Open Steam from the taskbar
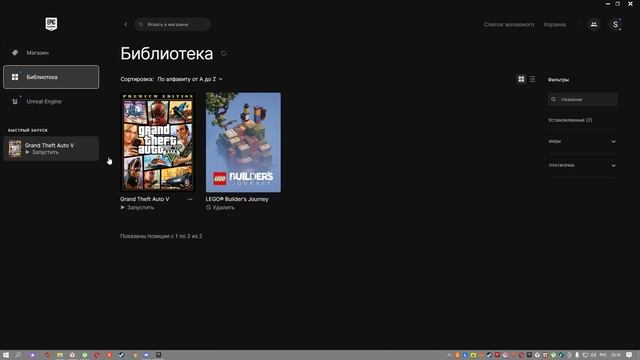640x360 pixels. pos(121,355)
